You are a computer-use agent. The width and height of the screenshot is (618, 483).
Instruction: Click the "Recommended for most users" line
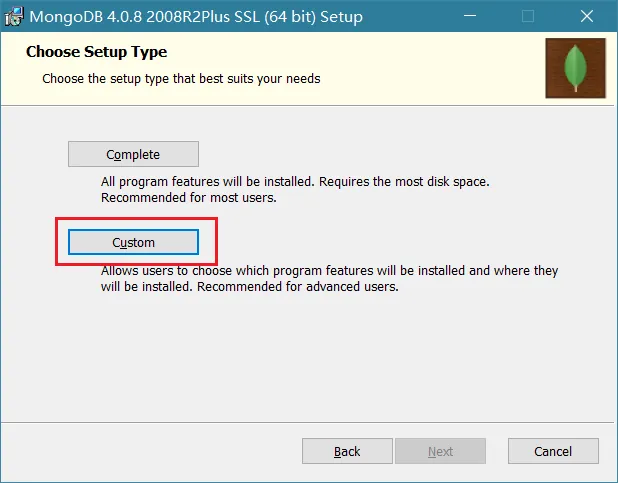click(x=188, y=198)
